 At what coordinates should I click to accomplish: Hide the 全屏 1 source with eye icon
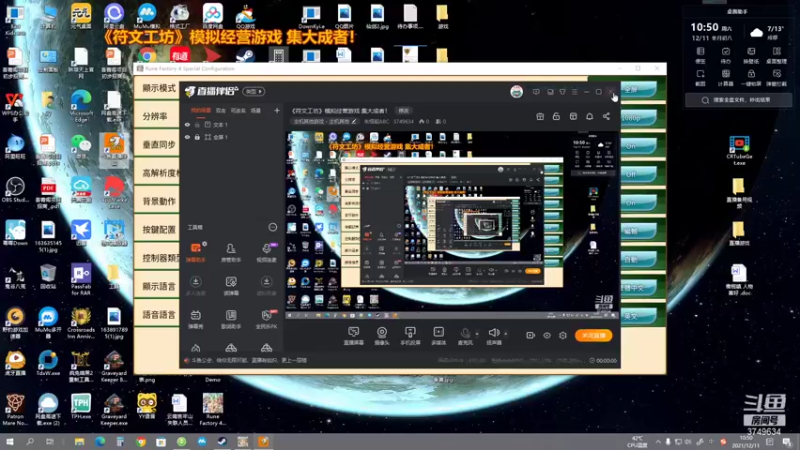pos(187,137)
